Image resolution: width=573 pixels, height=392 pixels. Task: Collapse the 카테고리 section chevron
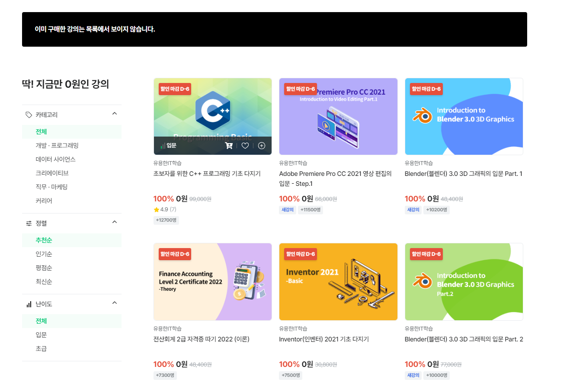tap(115, 114)
